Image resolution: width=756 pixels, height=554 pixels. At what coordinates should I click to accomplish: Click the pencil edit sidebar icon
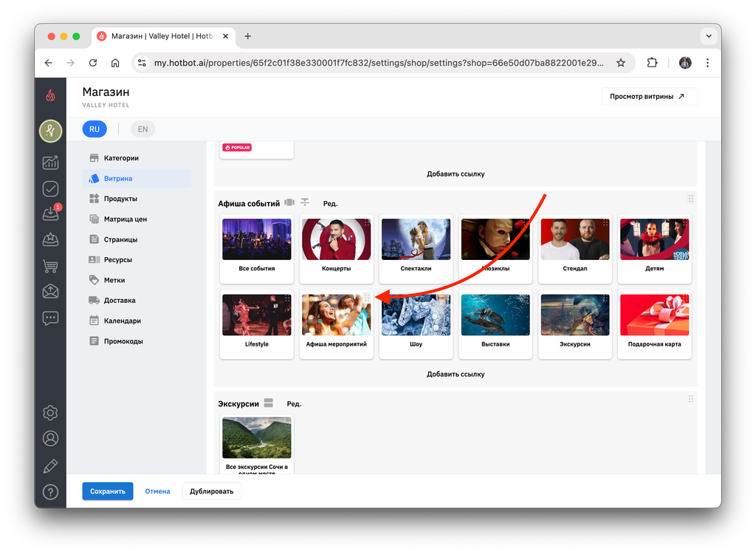pos(51,465)
